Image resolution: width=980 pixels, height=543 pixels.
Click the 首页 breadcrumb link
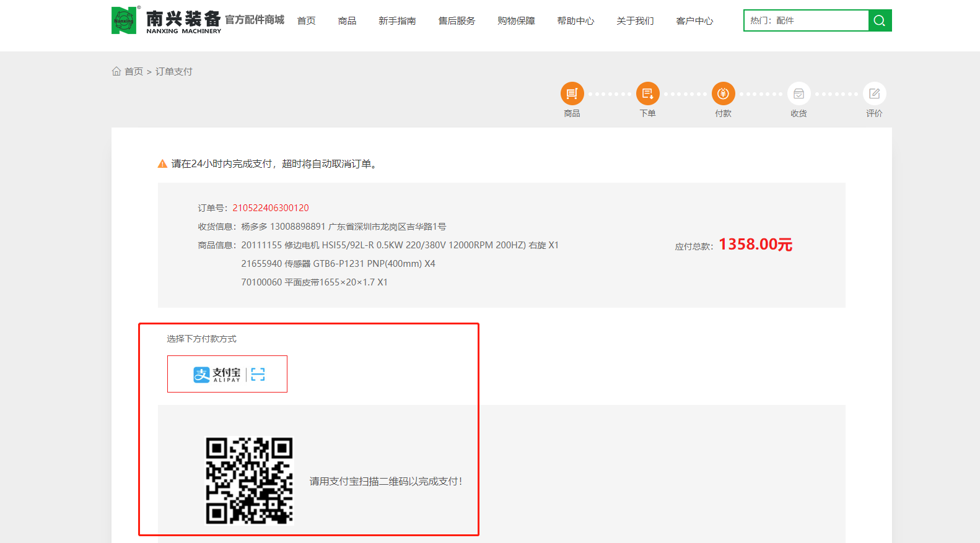click(x=134, y=72)
